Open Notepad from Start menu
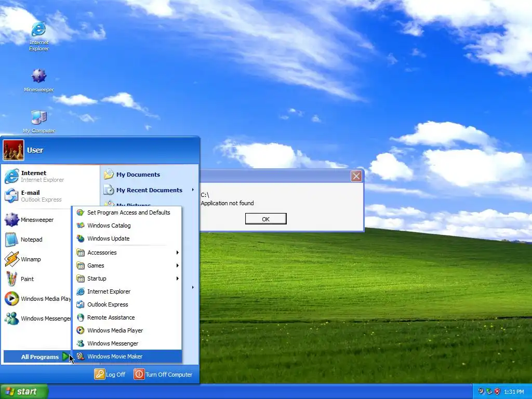532x399 pixels. [37, 239]
